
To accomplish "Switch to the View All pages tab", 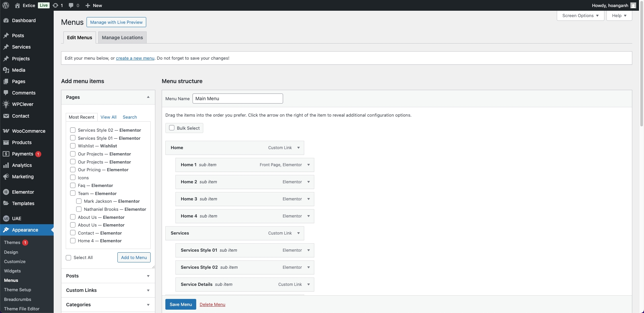I will tap(108, 117).
